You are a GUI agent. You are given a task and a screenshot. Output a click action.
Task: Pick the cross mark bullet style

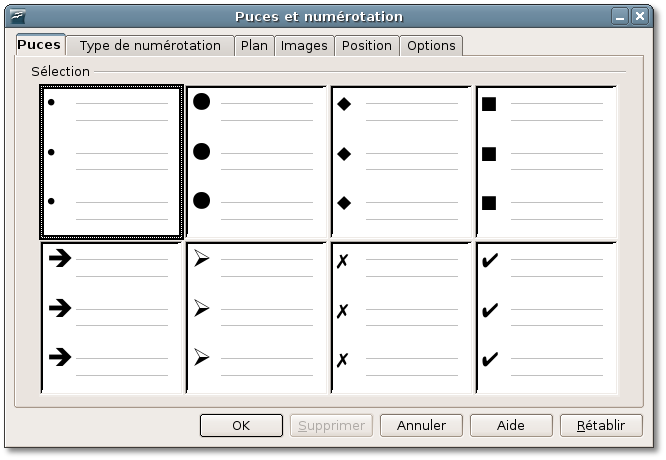point(401,318)
